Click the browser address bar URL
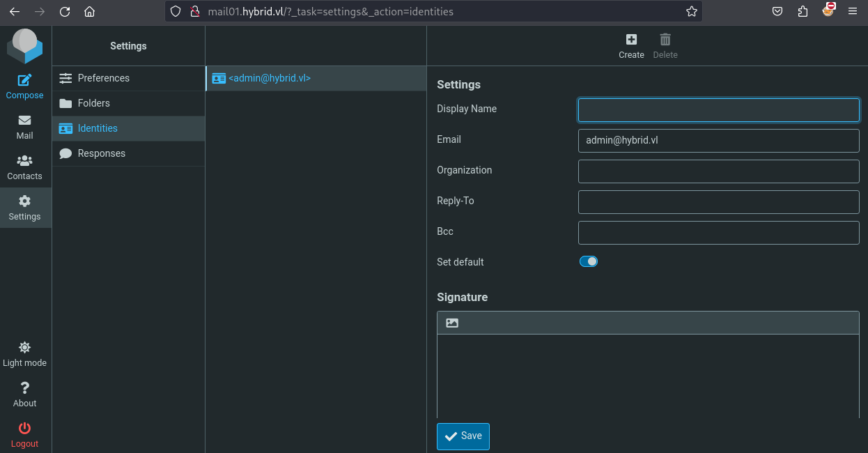Screen dimensions: 868x453 [331, 12]
